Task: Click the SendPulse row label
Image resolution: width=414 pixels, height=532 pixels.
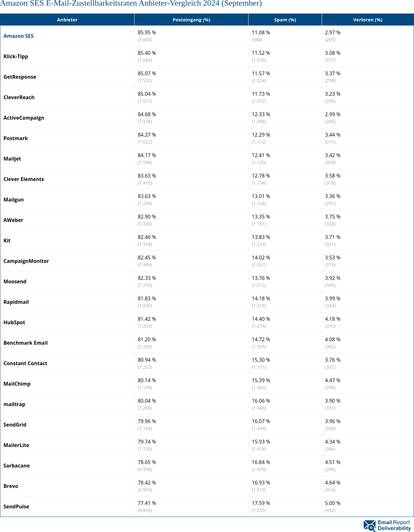Action: tap(16, 507)
